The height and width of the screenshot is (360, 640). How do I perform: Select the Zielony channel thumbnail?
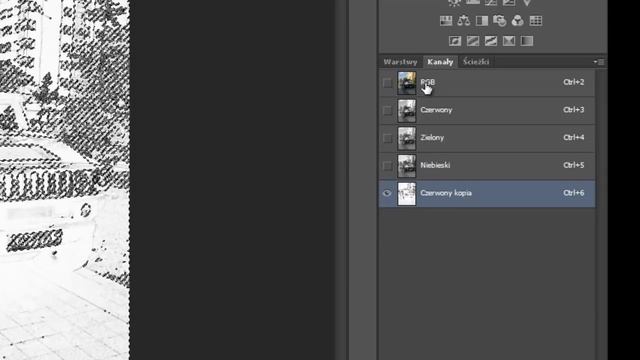click(407, 138)
